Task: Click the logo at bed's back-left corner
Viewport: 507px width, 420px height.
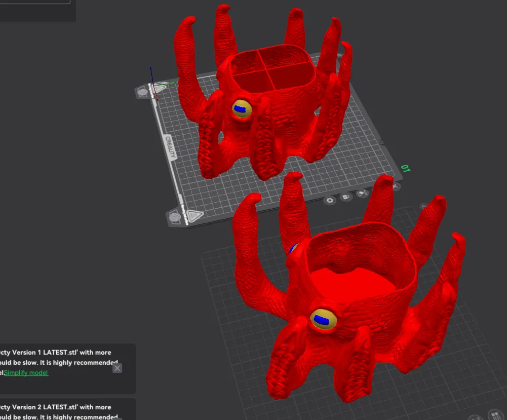Action: pos(142,93)
